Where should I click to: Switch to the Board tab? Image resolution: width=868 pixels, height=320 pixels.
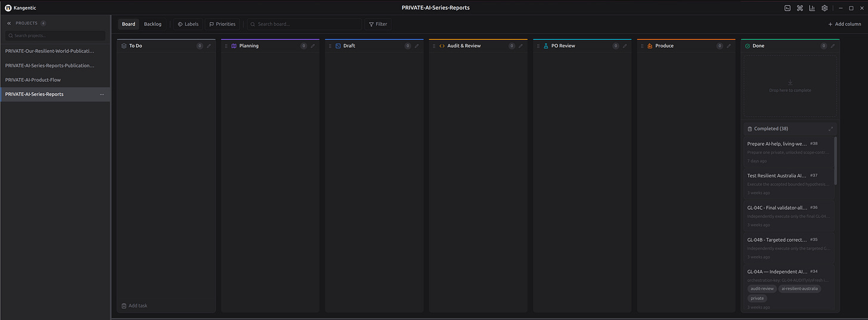[129, 24]
